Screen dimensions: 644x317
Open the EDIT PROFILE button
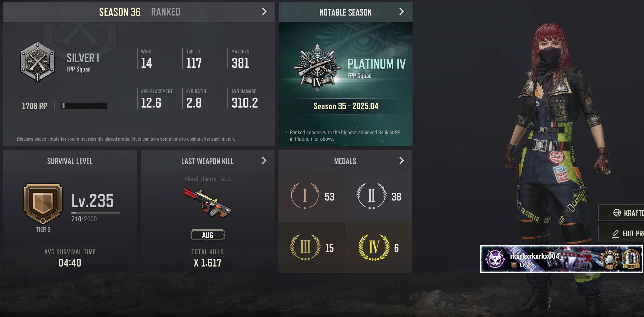click(621, 233)
